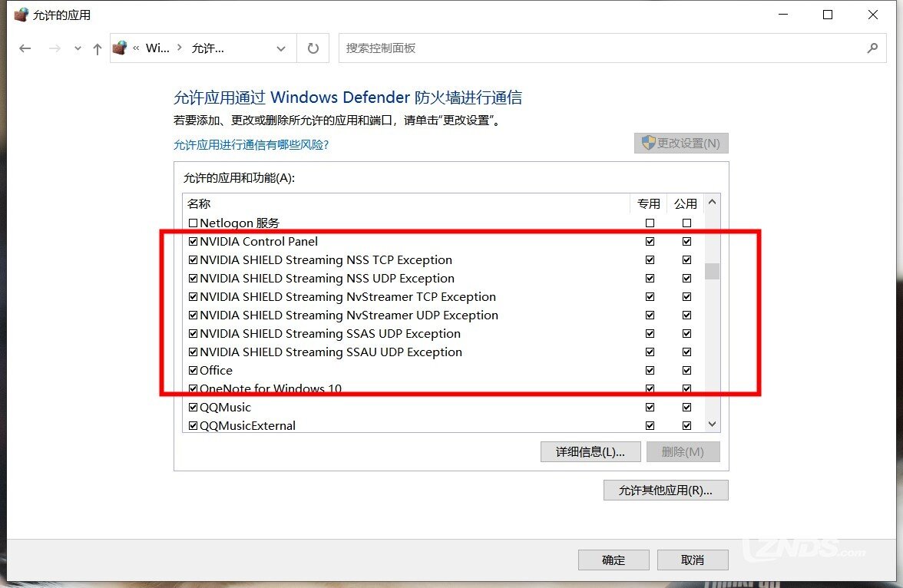The width and height of the screenshot is (903, 588).
Task: Cancel the dialog with 取消
Action: tap(693, 560)
